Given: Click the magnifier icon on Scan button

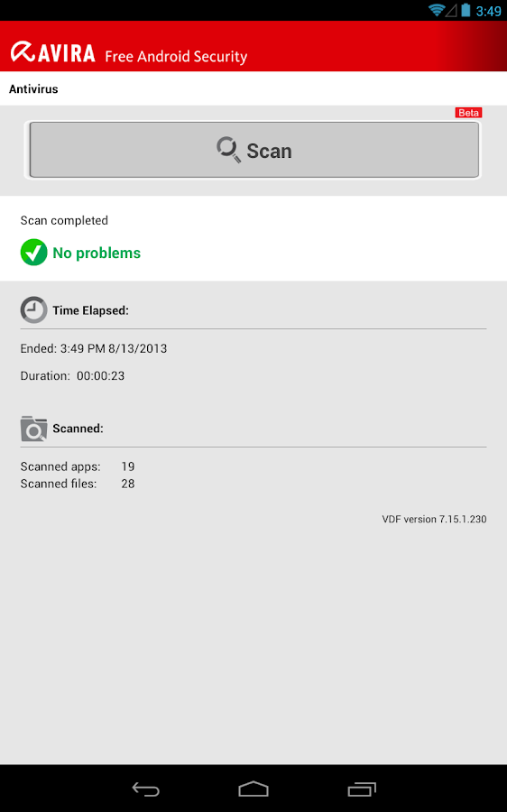Looking at the screenshot, I should (x=228, y=150).
